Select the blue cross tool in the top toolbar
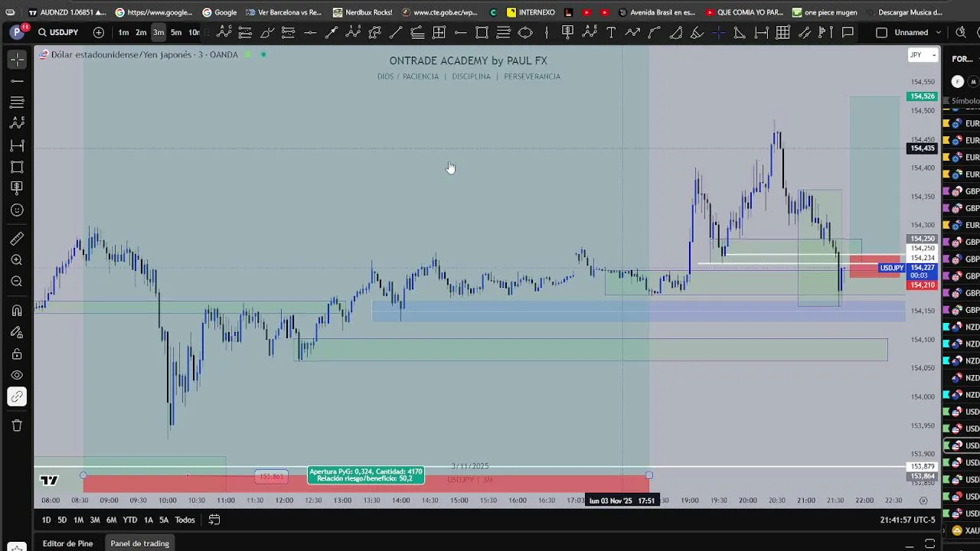Viewport: 980px width, 551px height. click(718, 32)
